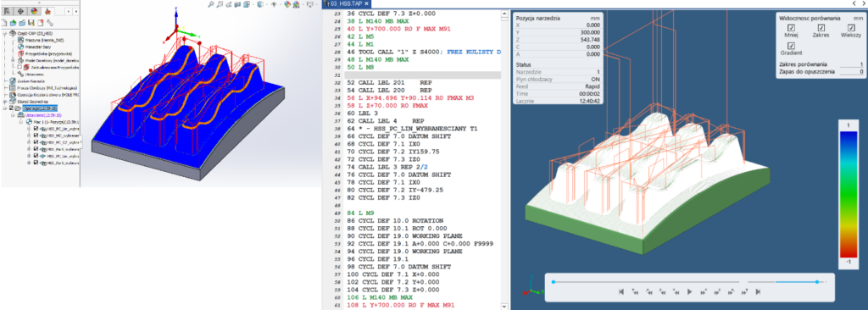Edit the Zapas do opuszczenia value field
This screenshot has width=868, height=310.
coord(852,72)
